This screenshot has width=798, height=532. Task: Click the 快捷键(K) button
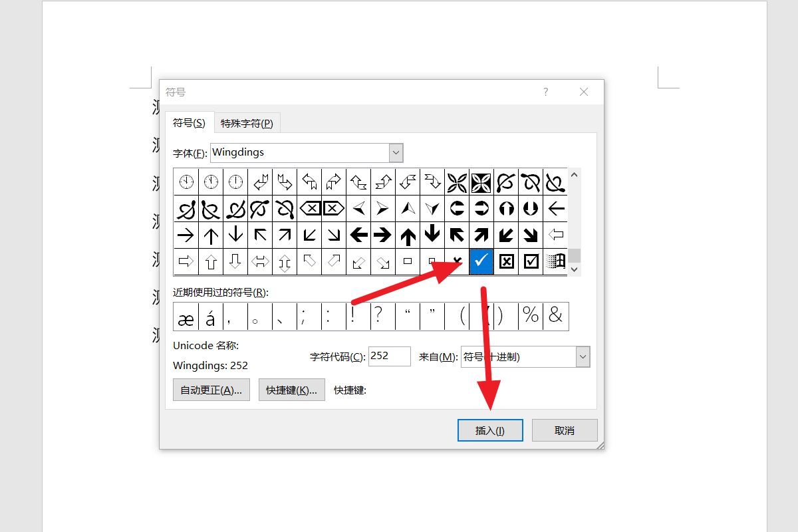(291, 389)
